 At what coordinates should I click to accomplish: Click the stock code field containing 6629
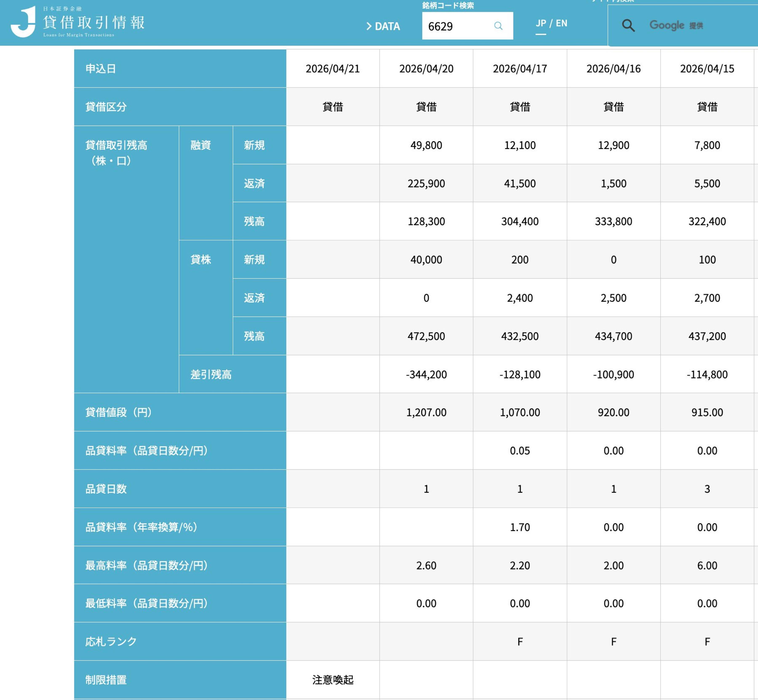(x=457, y=26)
